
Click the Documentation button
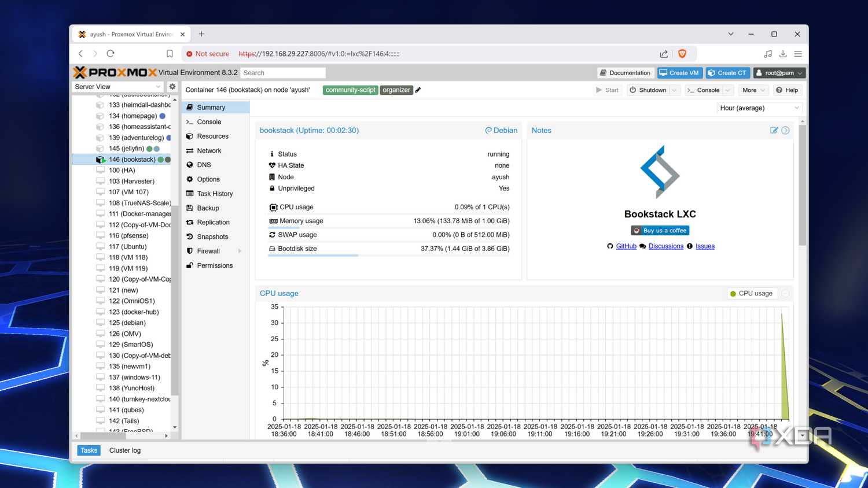(625, 73)
